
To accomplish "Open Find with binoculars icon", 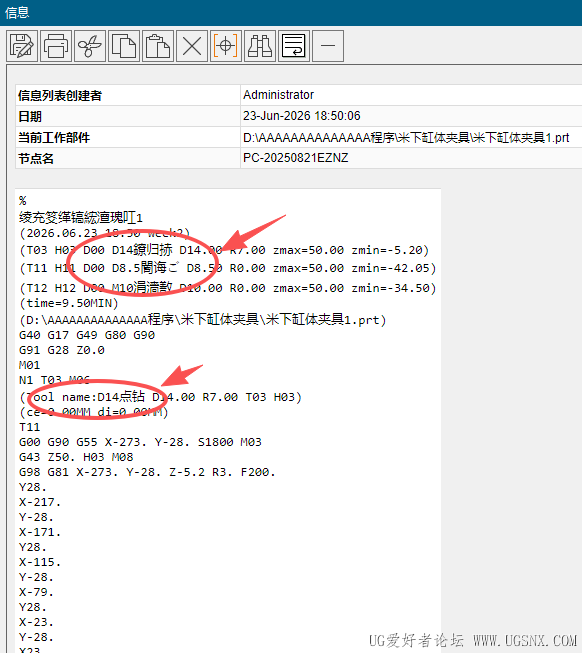I will [260, 46].
